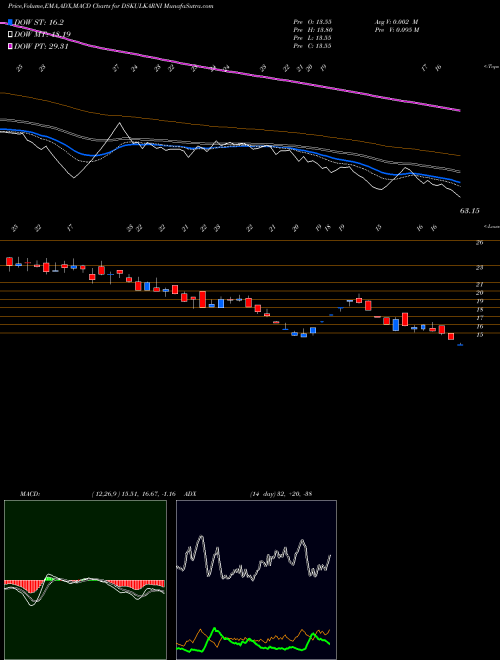This screenshot has width=500, height=660.
Task: Click the first red candlestick on the left
Action: click(x=9, y=261)
